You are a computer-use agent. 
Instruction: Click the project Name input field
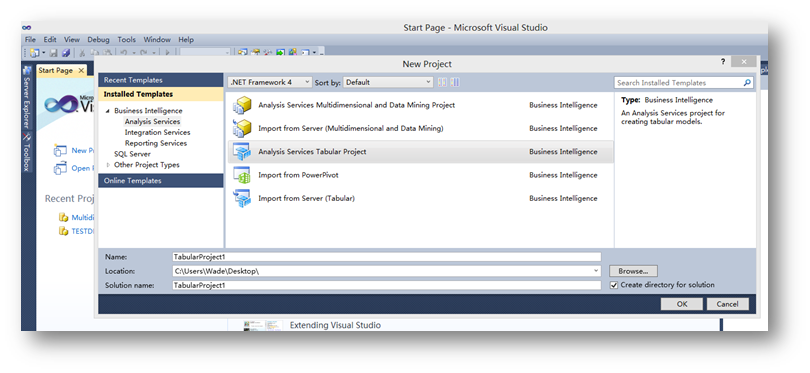pyautogui.click(x=387, y=257)
